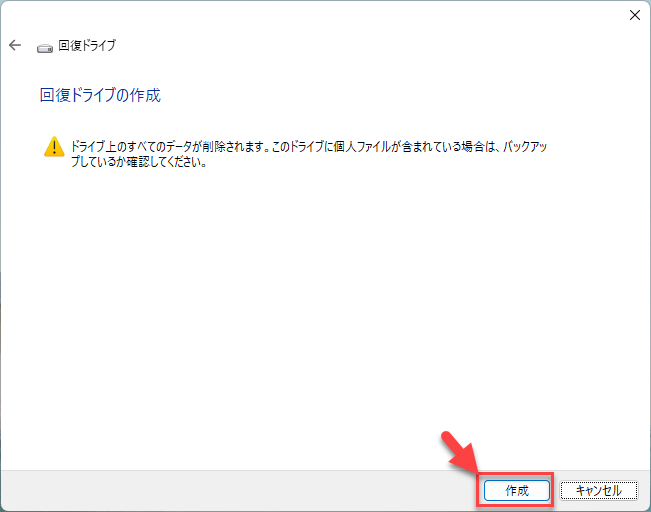Click the 回復ドライブの作成 heading text
651x512 pixels.
tap(100, 95)
